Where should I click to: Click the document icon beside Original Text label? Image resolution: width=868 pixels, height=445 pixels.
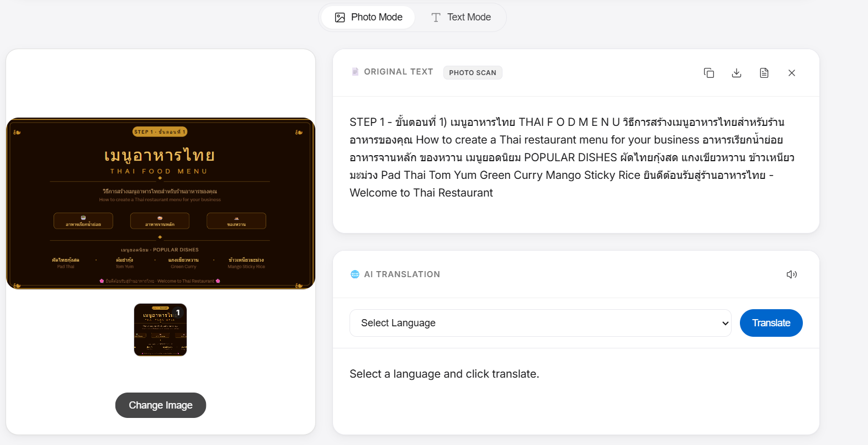[355, 72]
